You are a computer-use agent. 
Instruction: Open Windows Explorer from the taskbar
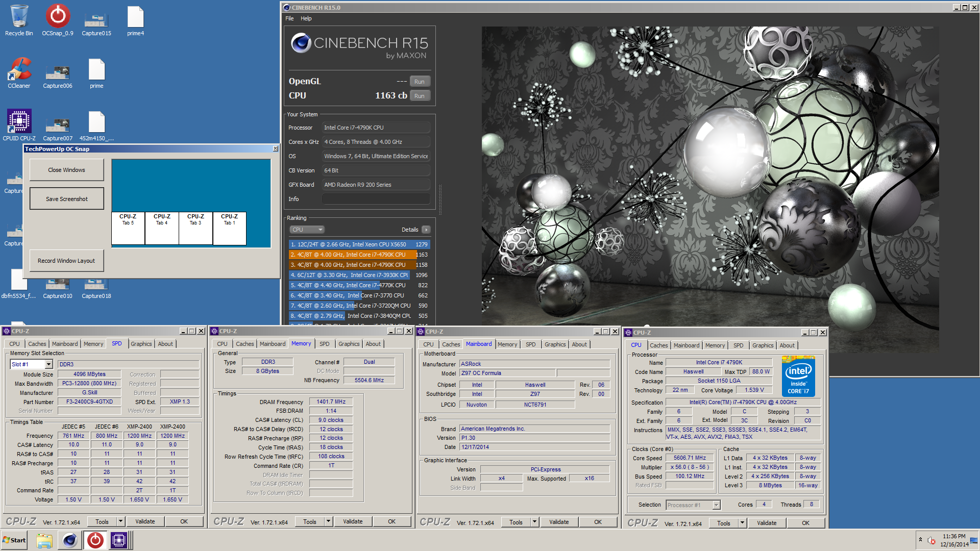coord(44,540)
